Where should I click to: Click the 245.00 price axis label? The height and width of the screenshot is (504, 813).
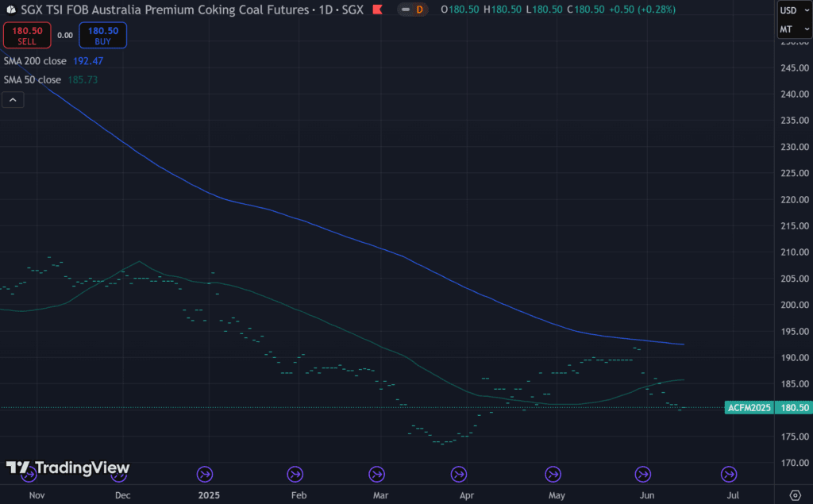[x=794, y=68]
